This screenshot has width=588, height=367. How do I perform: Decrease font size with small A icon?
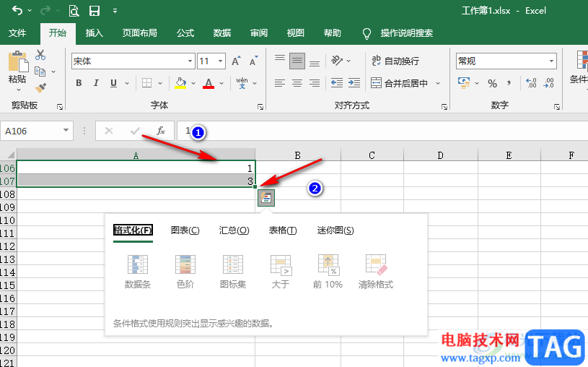(254, 61)
